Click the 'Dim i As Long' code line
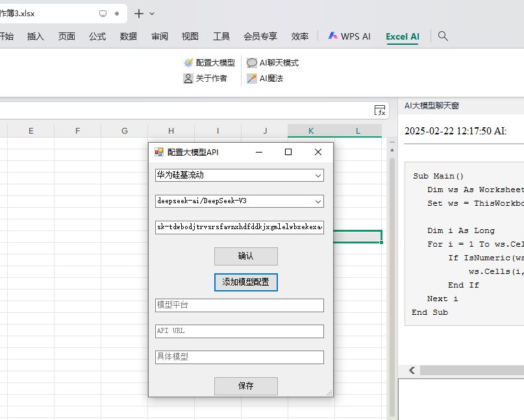524x420 pixels. pyautogui.click(x=461, y=230)
